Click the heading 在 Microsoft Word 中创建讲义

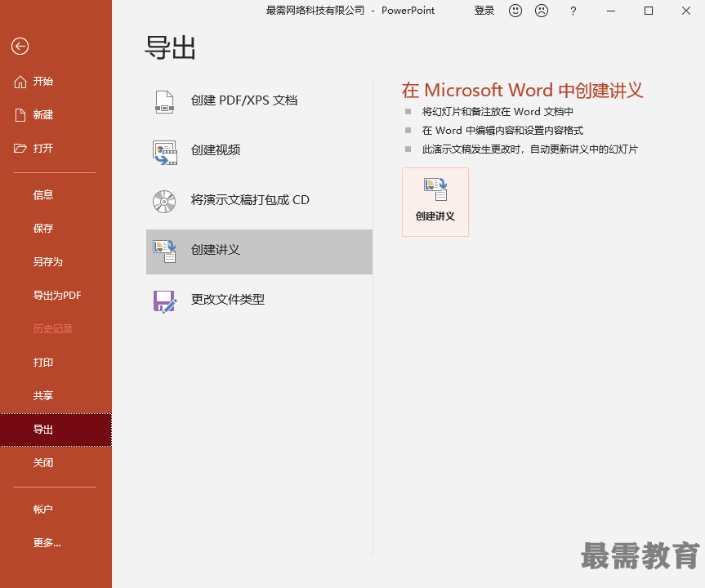tap(522, 91)
